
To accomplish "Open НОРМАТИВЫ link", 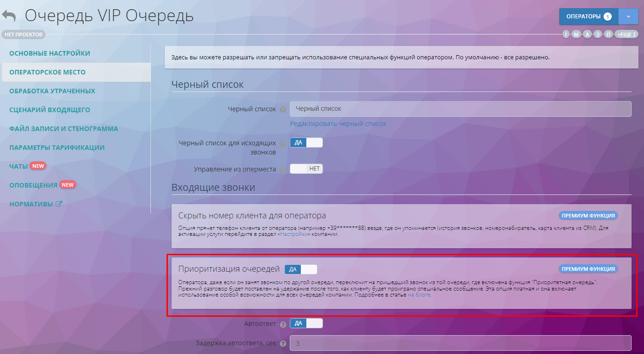I will pyautogui.click(x=31, y=204).
